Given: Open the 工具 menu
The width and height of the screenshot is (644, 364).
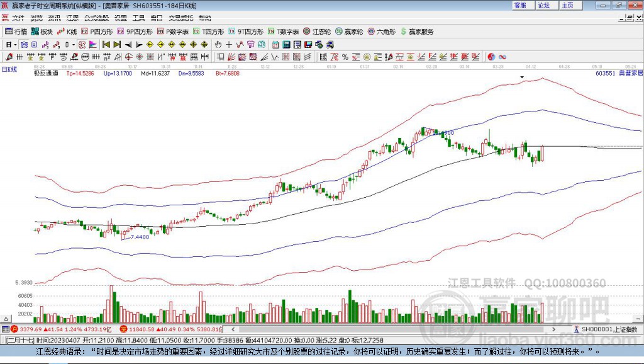Looking at the screenshot, I should coord(139,18).
